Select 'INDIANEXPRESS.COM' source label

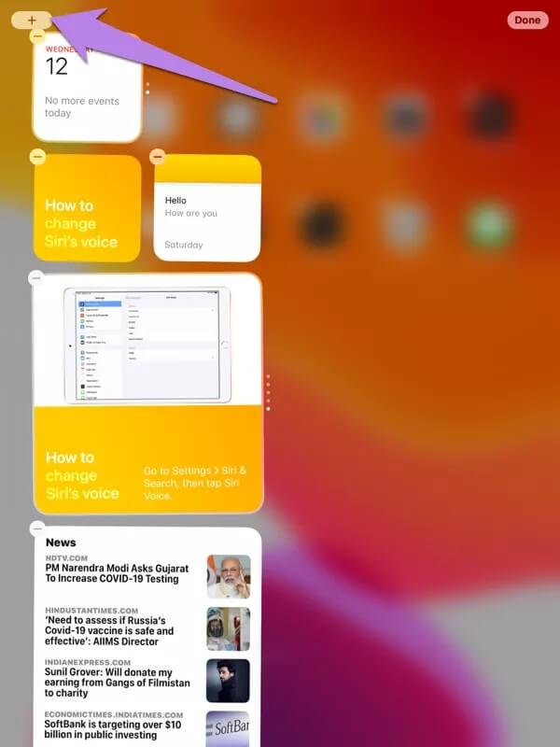88,662
